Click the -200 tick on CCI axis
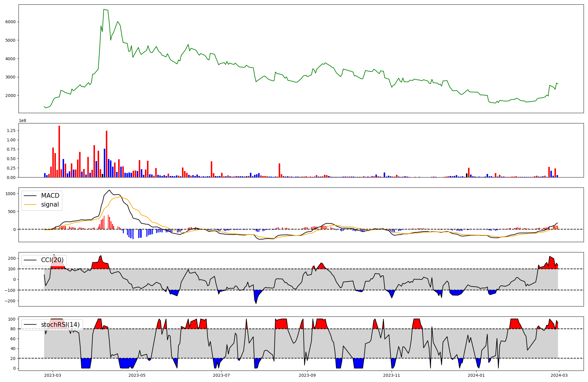 [11, 301]
